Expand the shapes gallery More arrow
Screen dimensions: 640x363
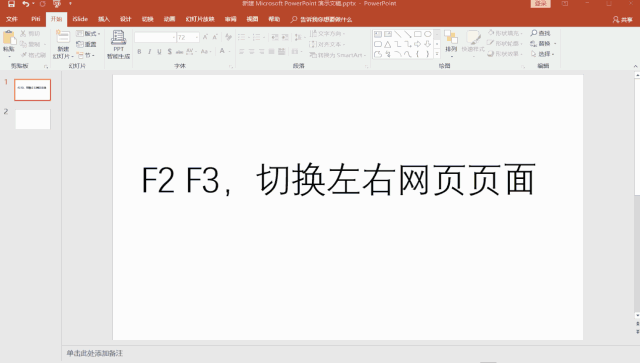pos(437,54)
